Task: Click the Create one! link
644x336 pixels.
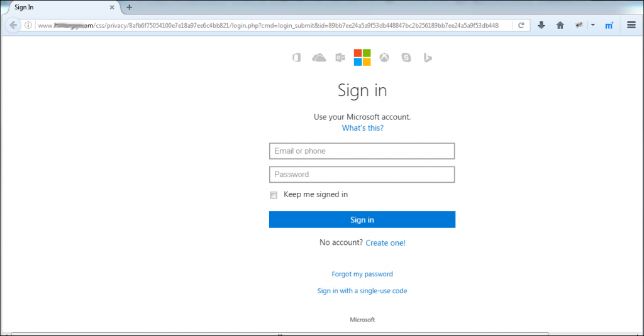Action: pyautogui.click(x=386, y=243)
